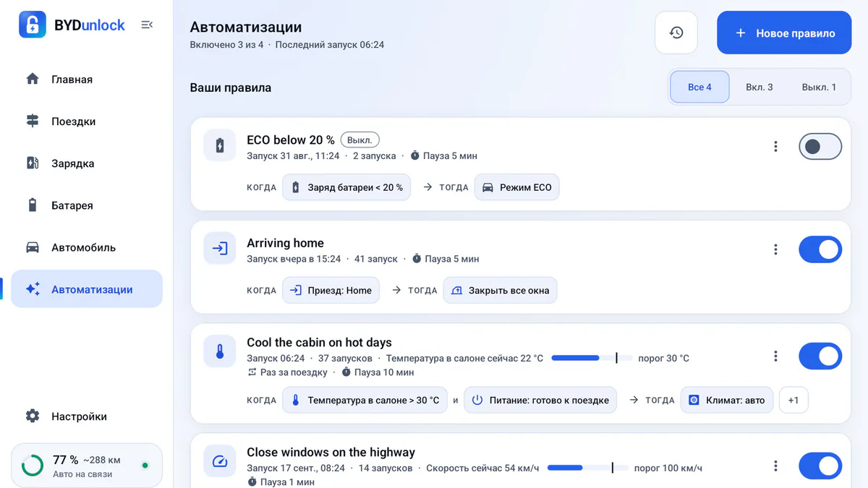Select the Все 4 filter tab
Viewport: 868px width, 488px height.
click(x=699, y=87)
